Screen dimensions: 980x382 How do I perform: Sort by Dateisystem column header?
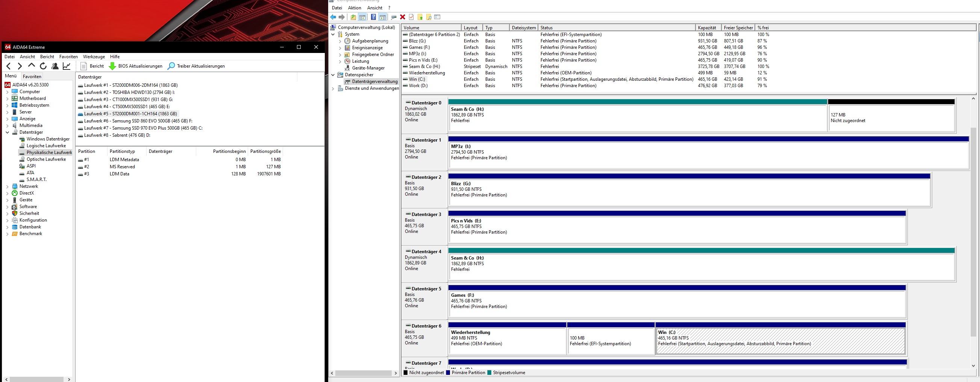[524, 28]
